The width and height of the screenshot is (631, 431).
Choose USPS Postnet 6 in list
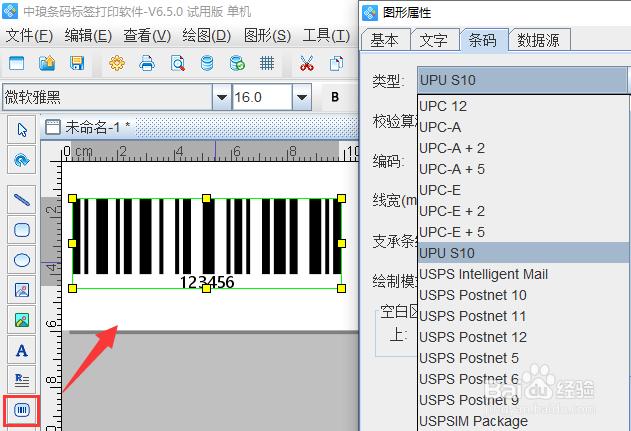click(x=523, y=379)
